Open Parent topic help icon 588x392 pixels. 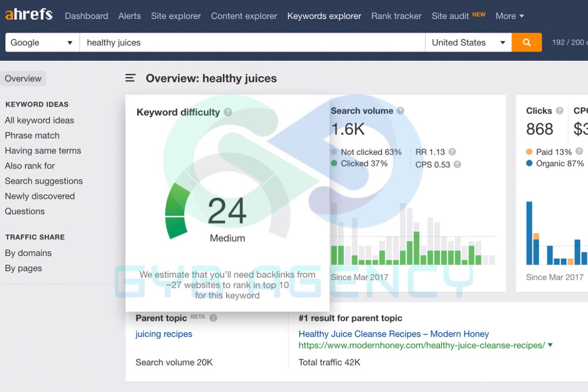[213, 318]
